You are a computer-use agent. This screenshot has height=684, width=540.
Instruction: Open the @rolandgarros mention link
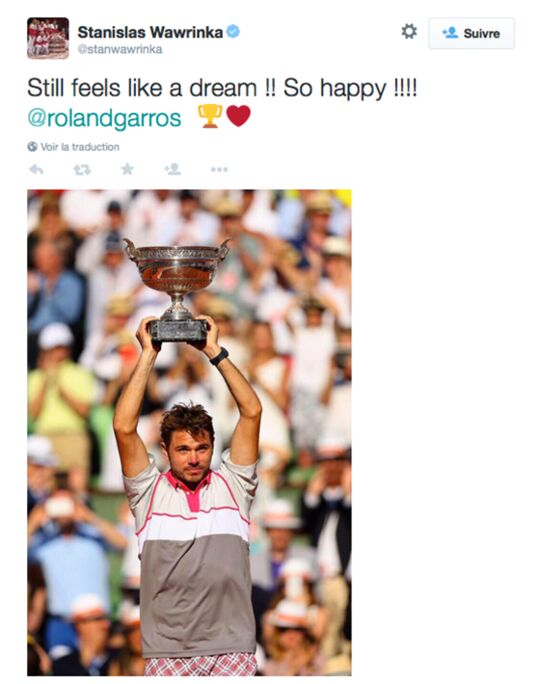tap(104, 118)
